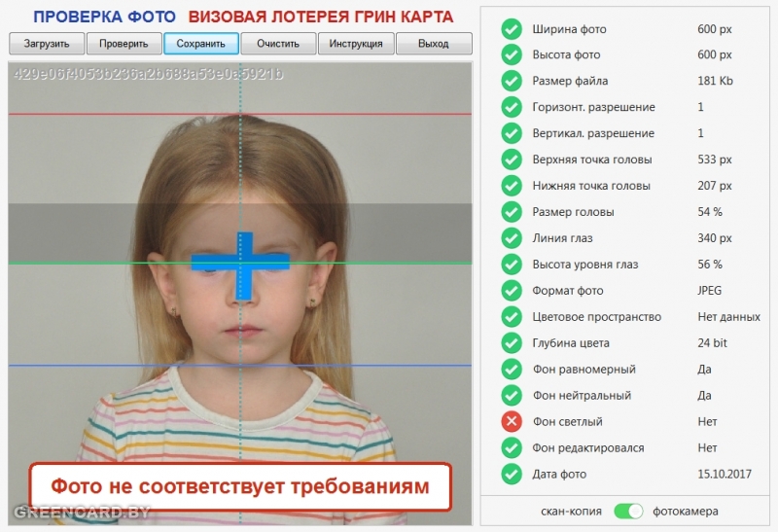Click green check icon for Высота фото
This screenshot has height=532, width=778.
[x=512, y=54]
